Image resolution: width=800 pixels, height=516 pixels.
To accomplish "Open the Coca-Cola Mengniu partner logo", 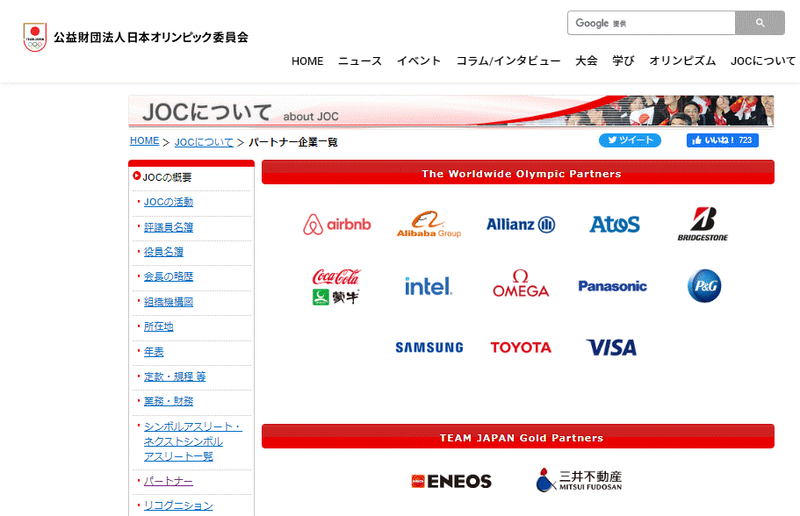I will [x=336, y=286].
